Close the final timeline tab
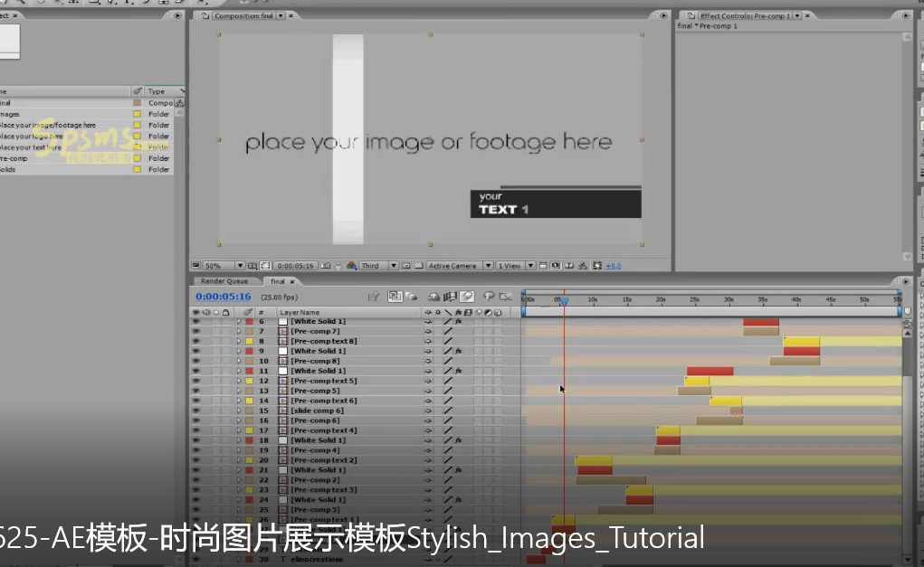 [292, 281]
